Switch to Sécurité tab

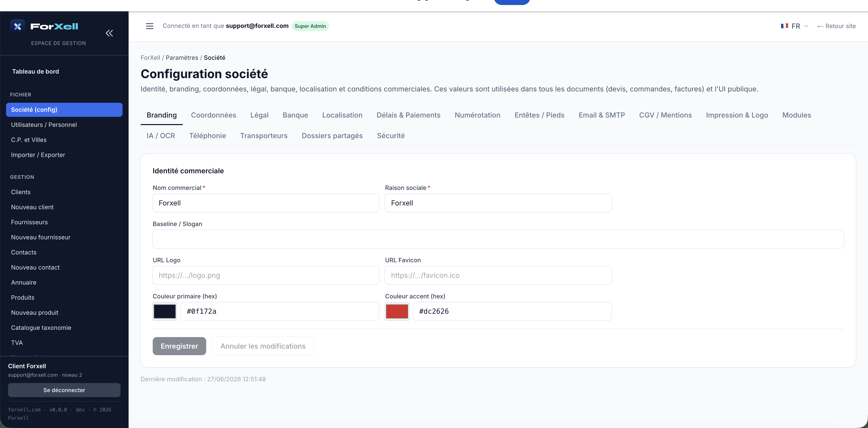[391, 136]
